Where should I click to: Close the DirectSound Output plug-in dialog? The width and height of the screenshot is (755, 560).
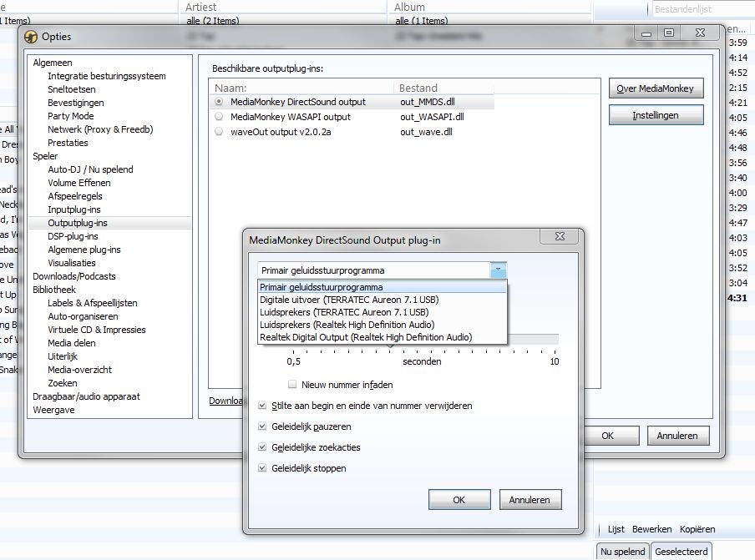point(560,235)
